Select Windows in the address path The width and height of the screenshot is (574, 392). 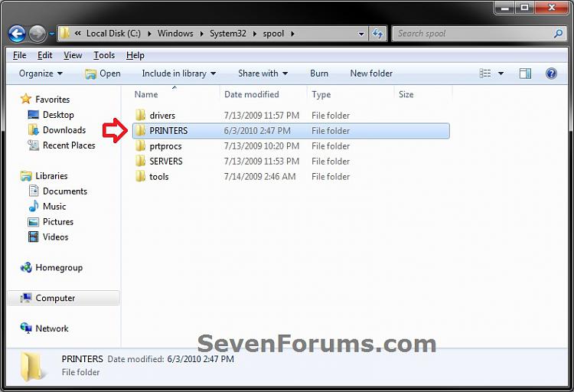(175, 34)
